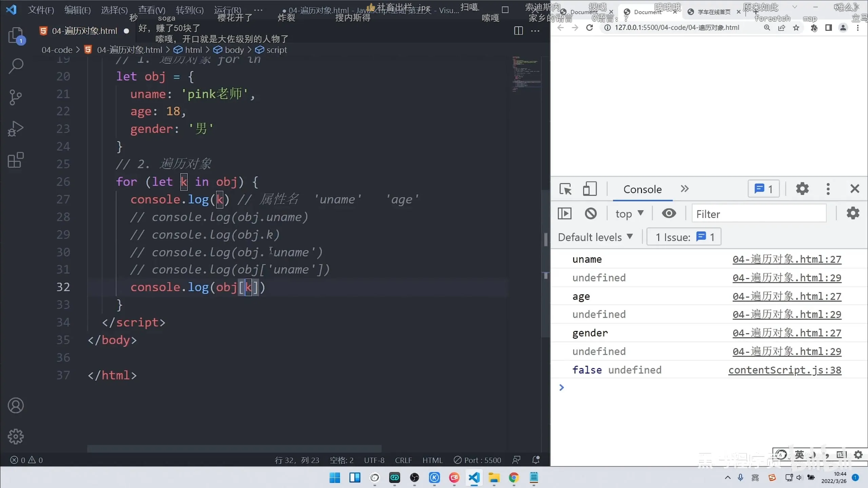Show more DevTools tabs chevron
This screenshot has width=868, height=488.
(685, 189)
